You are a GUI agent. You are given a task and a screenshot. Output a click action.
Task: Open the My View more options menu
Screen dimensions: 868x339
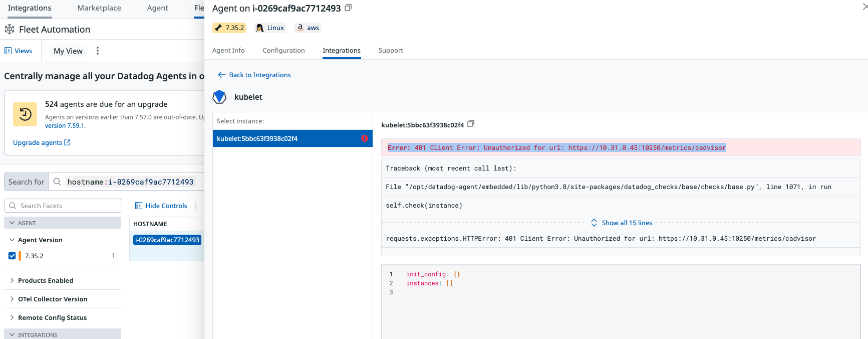coord(98,51)
